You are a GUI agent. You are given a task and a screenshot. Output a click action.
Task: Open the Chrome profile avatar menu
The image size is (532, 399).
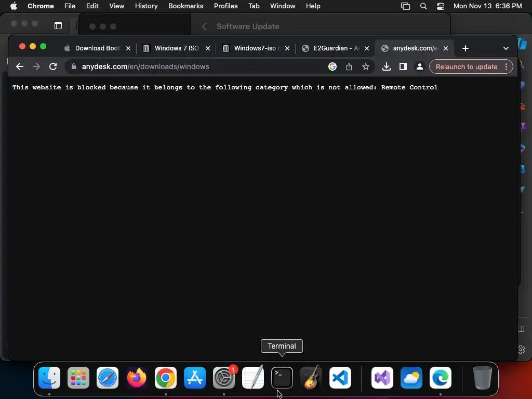[x=420, y=66]
